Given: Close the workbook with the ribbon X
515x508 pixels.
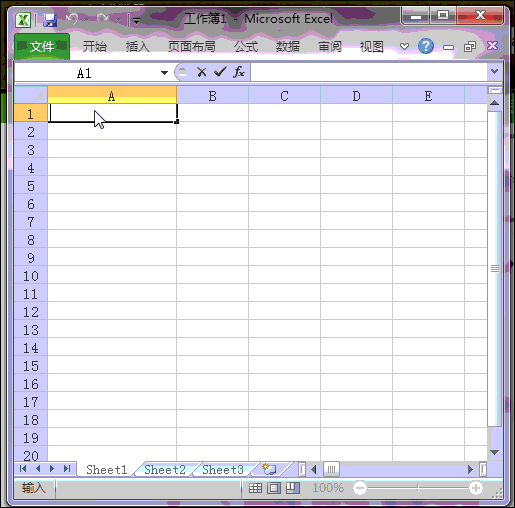Looking at the screenshot, I should tap(492, 46).
